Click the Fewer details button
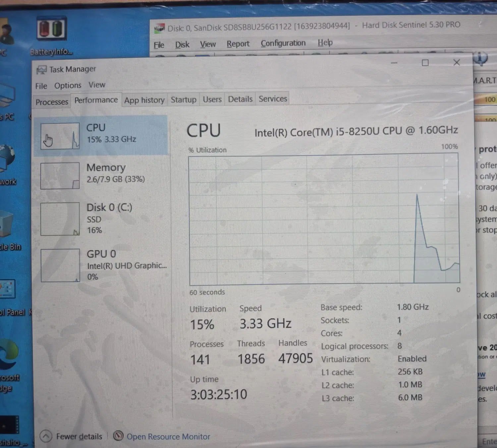 click(x=71, y=436)
